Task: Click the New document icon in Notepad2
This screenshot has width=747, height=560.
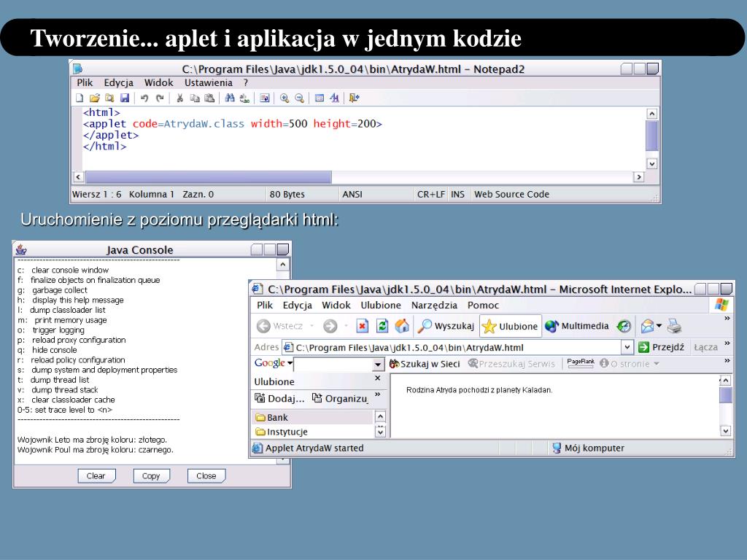Action: tap(80, 98)
